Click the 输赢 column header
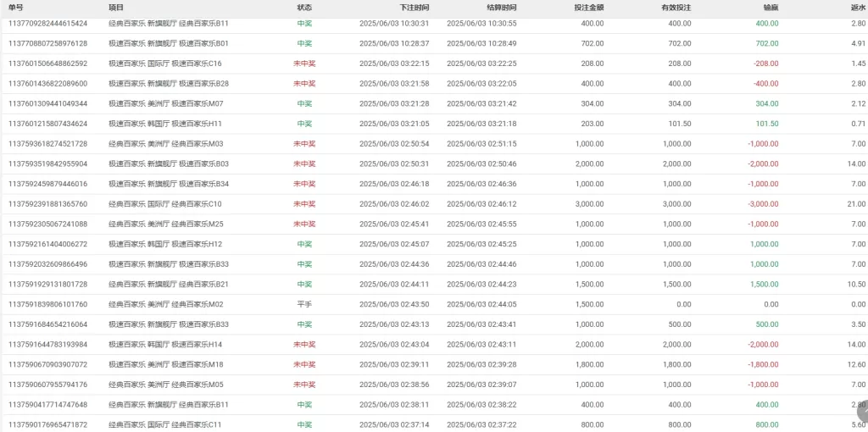The width and height of the screenshot is (868, 432). click(771, 8)
